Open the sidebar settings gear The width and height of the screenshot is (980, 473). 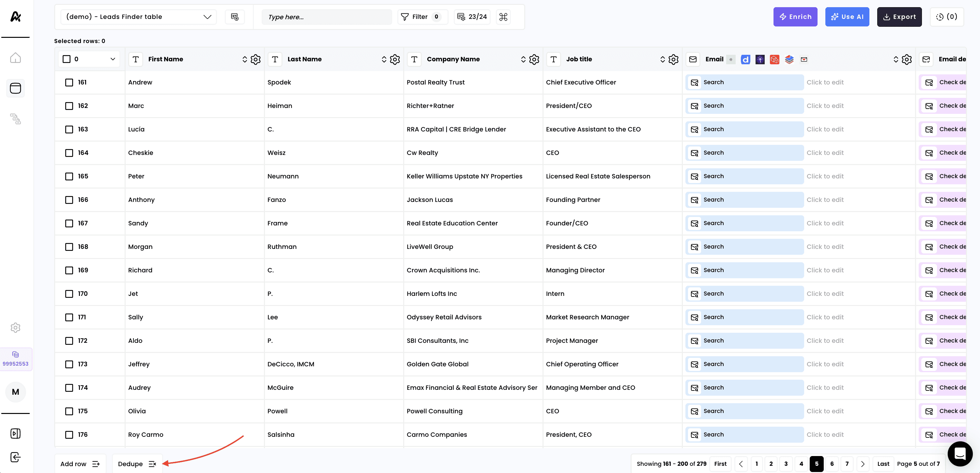[x=15, y=328]
